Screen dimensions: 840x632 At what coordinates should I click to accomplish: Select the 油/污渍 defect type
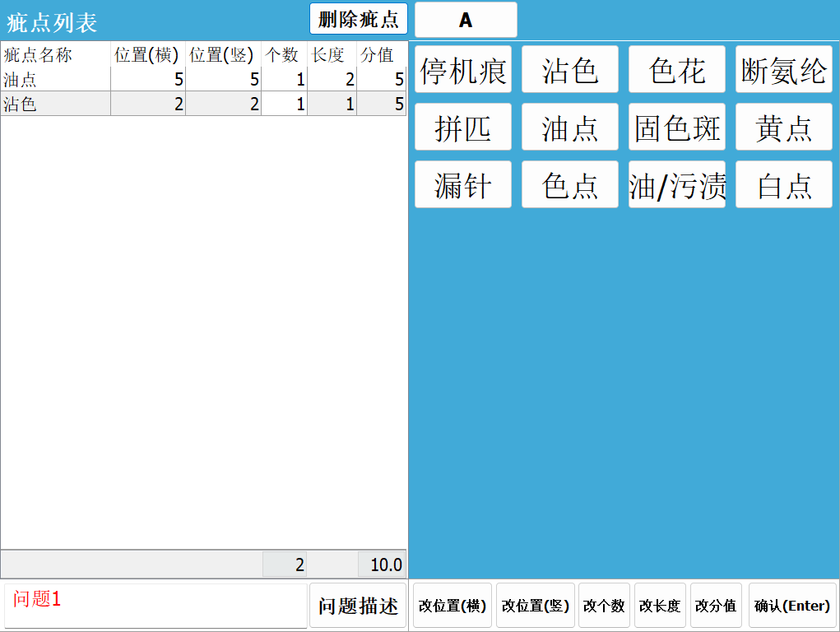tap(676, 184)
